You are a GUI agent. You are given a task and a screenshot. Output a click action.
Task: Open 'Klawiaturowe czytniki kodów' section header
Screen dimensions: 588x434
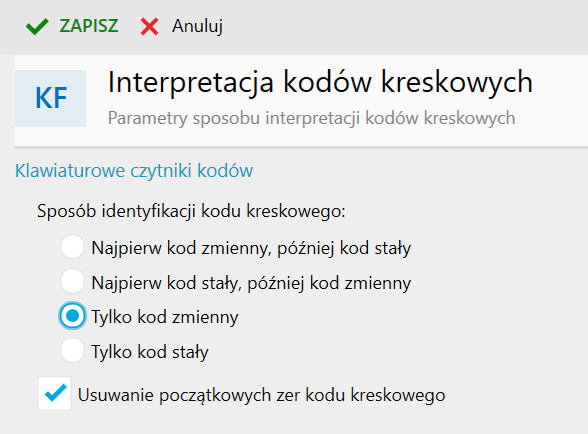134,171
